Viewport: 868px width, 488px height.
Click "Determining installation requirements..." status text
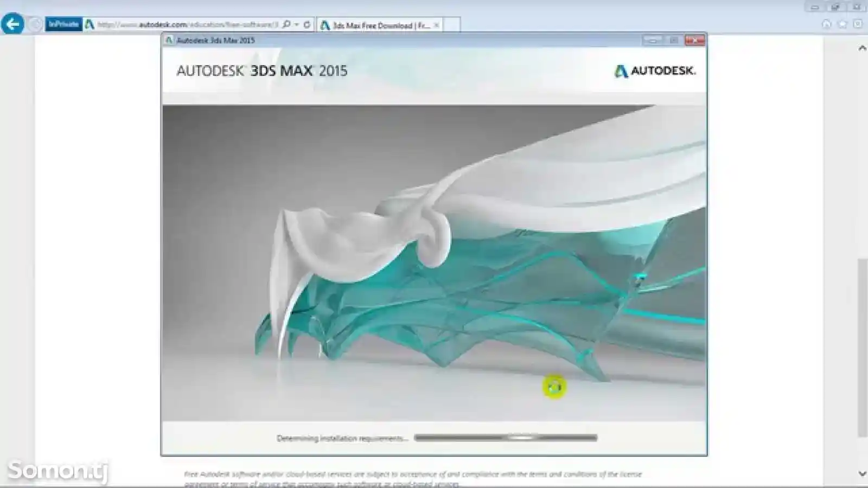(x=342, y=438)
